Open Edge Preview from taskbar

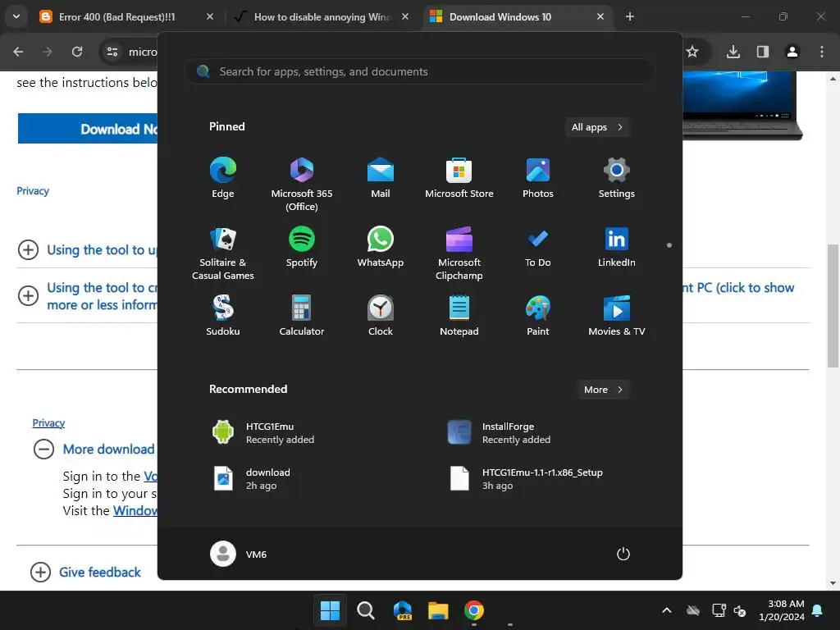tap(402, 610)
